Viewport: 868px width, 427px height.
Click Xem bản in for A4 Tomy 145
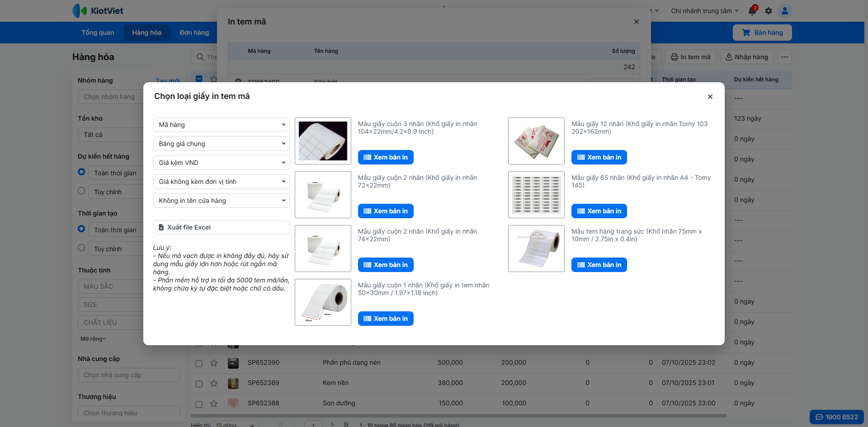pyautogui.click(x=599, y=211)
